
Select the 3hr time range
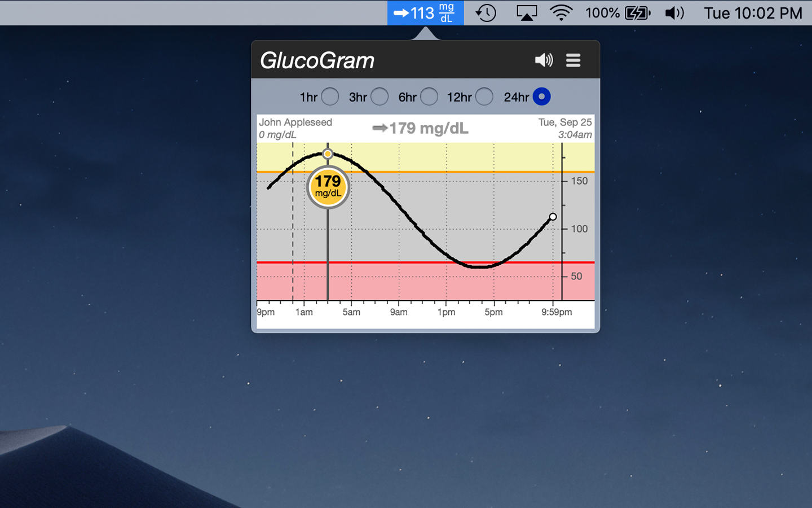[379, 97]
